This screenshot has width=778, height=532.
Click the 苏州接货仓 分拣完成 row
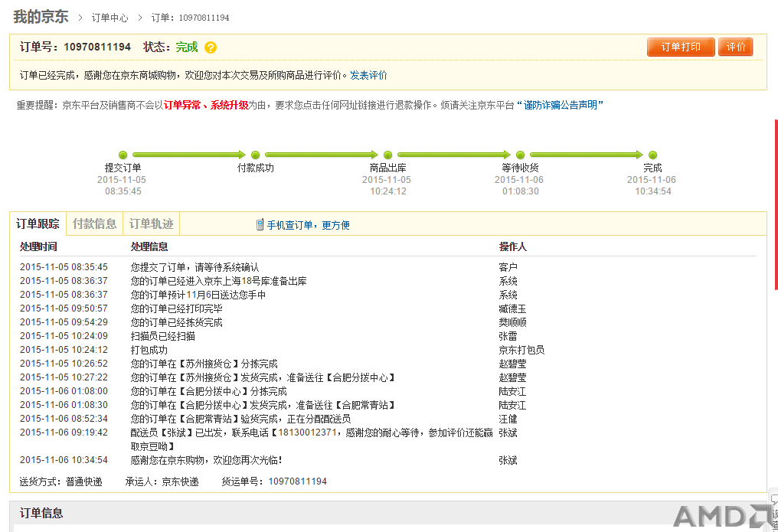(388, 364)
